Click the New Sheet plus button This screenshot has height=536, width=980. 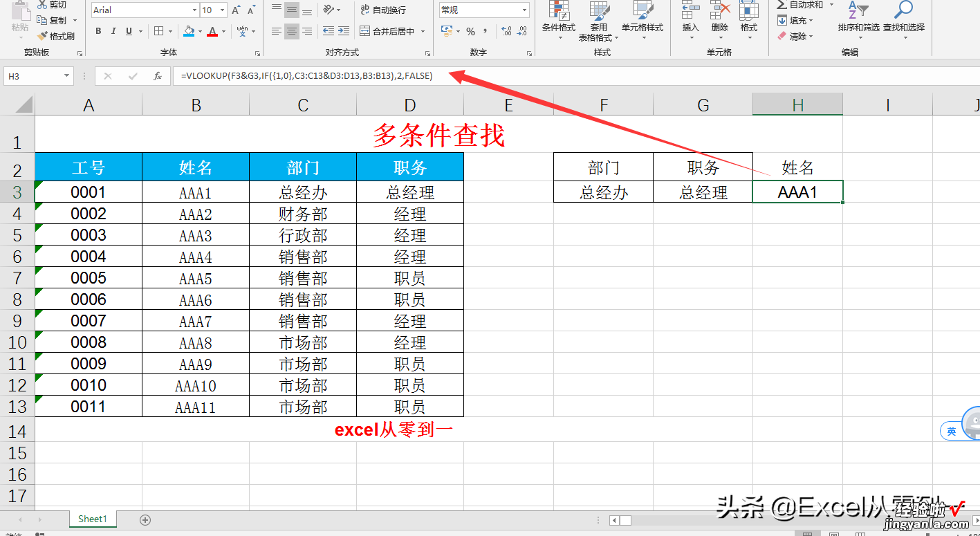click(x=145, y=519)
